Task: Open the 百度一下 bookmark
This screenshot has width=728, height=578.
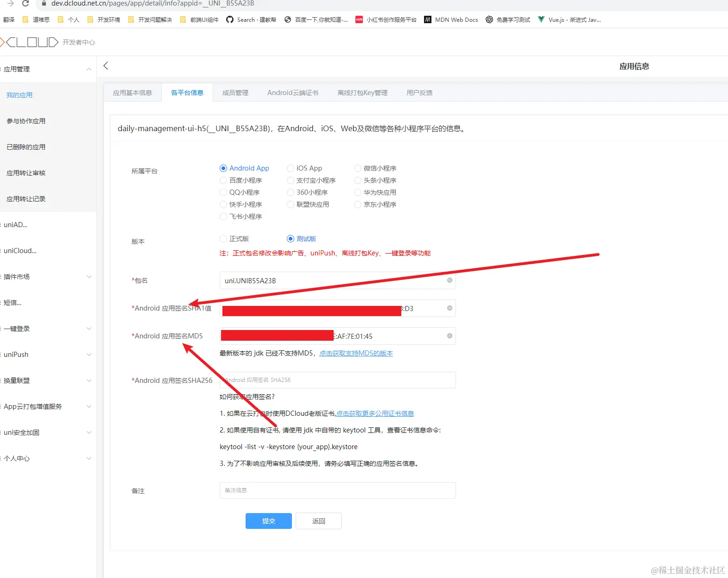Action: (x=316, y=19)
